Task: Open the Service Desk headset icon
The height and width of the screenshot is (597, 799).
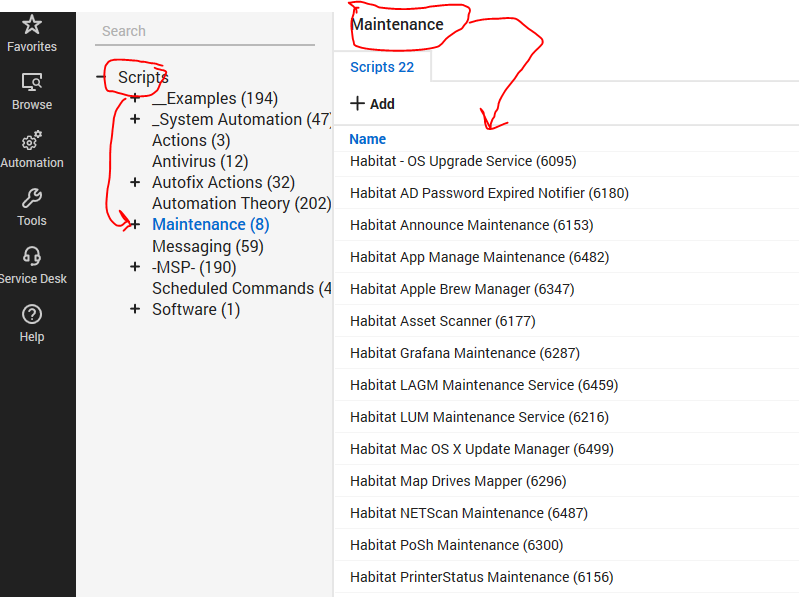Action: [32, 257]
